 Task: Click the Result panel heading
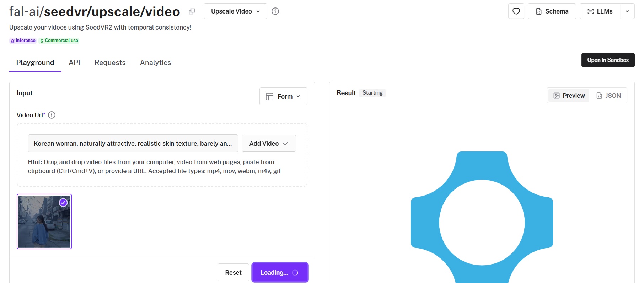(346, 93)
